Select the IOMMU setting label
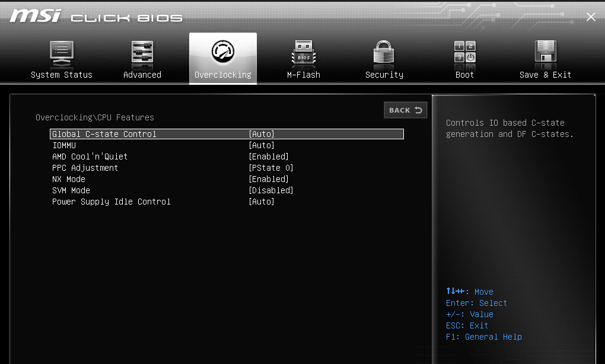This screenshot has width=605, height=364. (x=64, y=145)
